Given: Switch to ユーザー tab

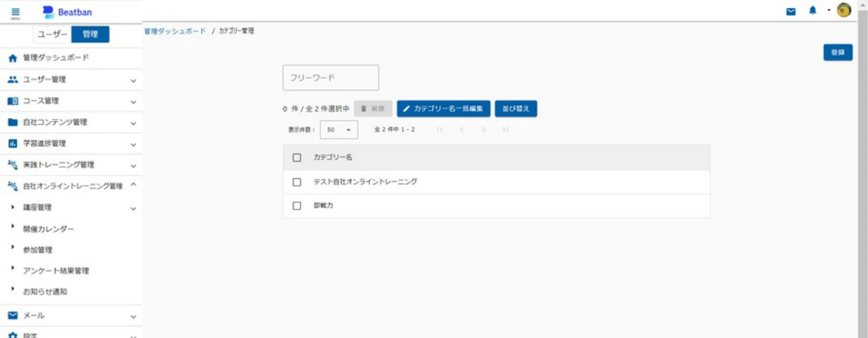Looking at the screenshot, I should tap(52, 35).
